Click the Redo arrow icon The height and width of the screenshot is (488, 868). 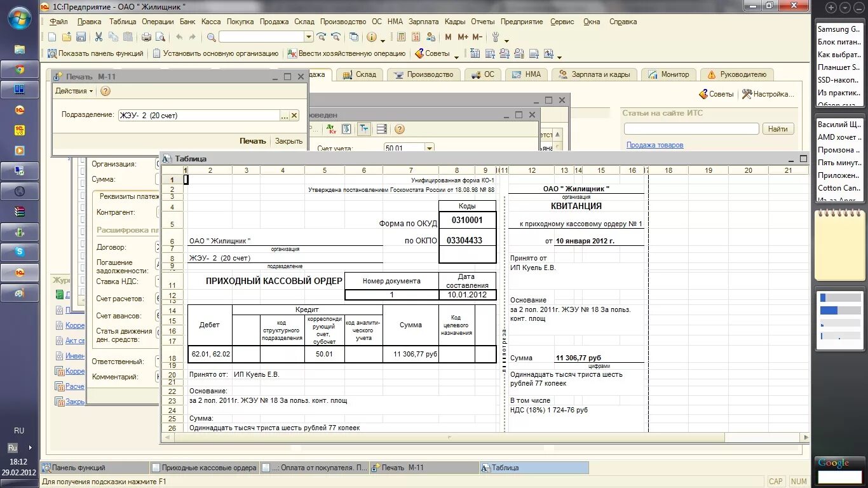point(193,37)
